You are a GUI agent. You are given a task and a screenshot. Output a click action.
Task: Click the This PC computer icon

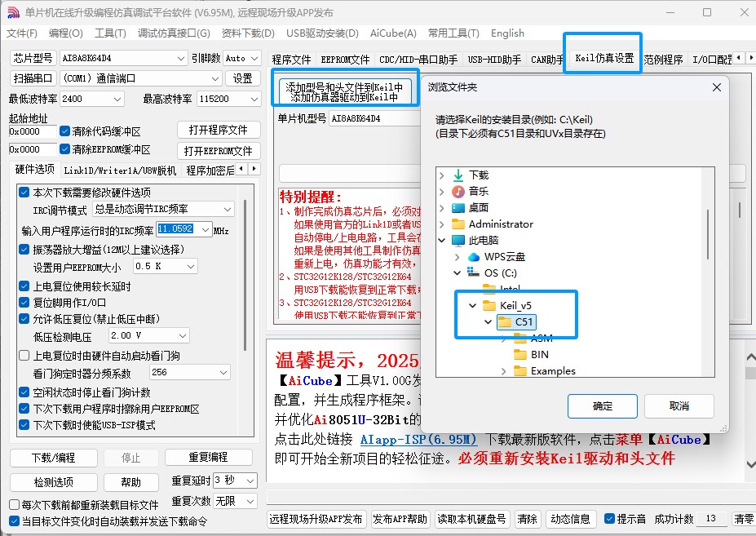(x=458, y=240)
